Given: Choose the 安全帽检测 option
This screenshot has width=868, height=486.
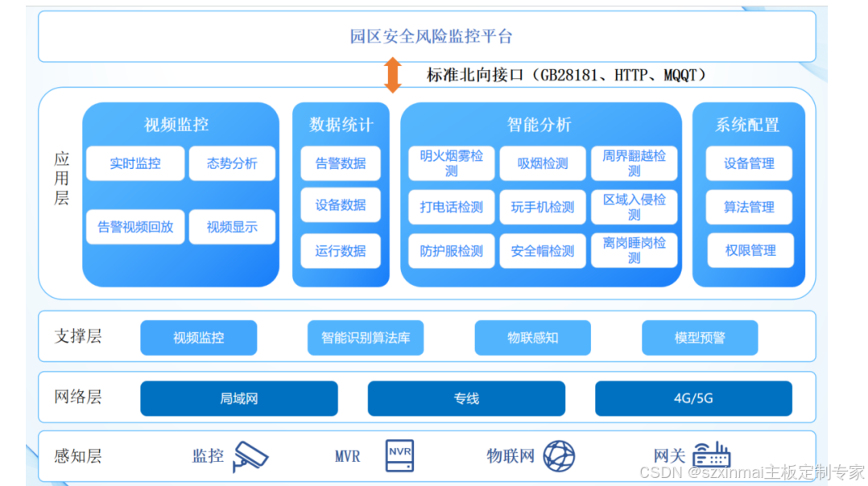Looking at the screenshot, I should (543, 251).
